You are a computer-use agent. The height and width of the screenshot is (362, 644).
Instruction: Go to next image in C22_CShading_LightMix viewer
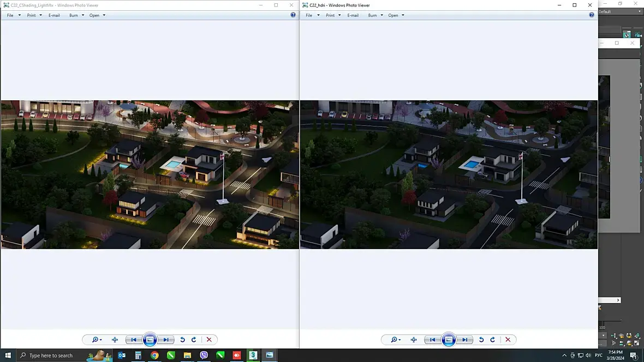[x=166, y=340]
